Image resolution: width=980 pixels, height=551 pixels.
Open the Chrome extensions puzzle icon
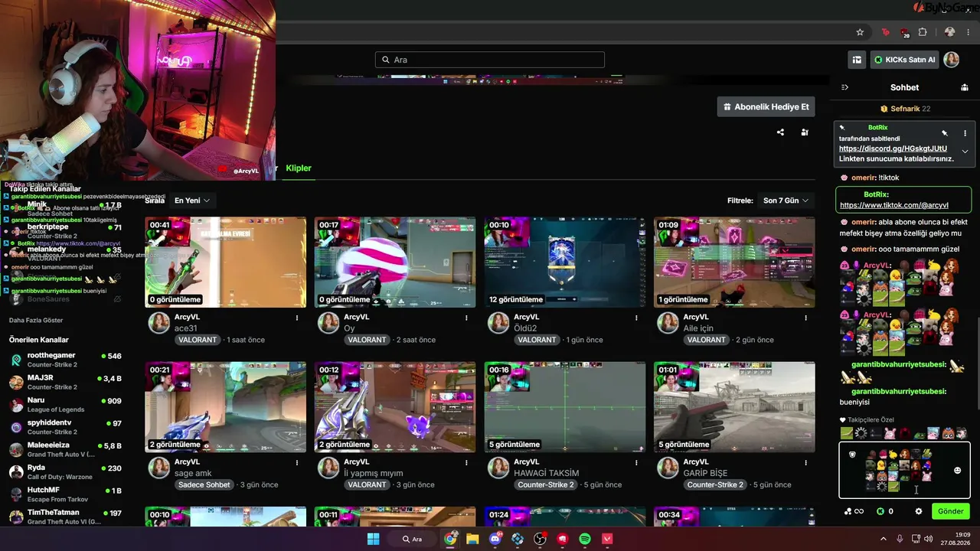click(923, 32)
